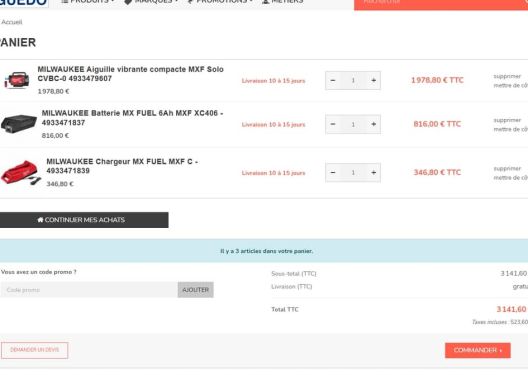
Task: Focus the Code promo input field
Action: 89,290
